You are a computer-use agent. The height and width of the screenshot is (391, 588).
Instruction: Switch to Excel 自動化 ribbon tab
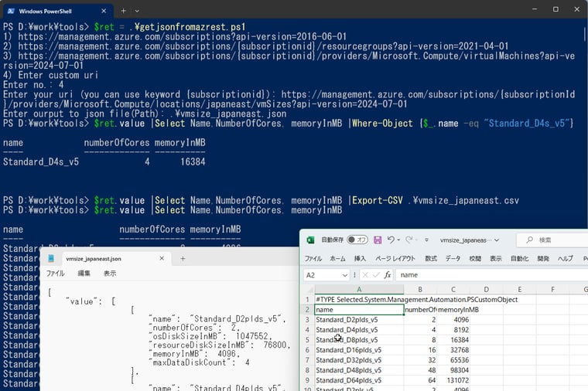pos(520,258)
